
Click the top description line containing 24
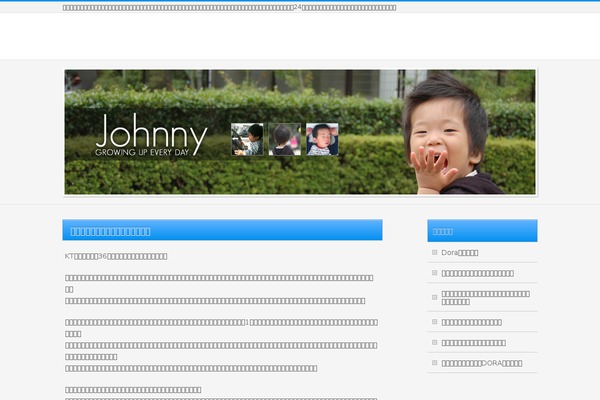(229, 8)
